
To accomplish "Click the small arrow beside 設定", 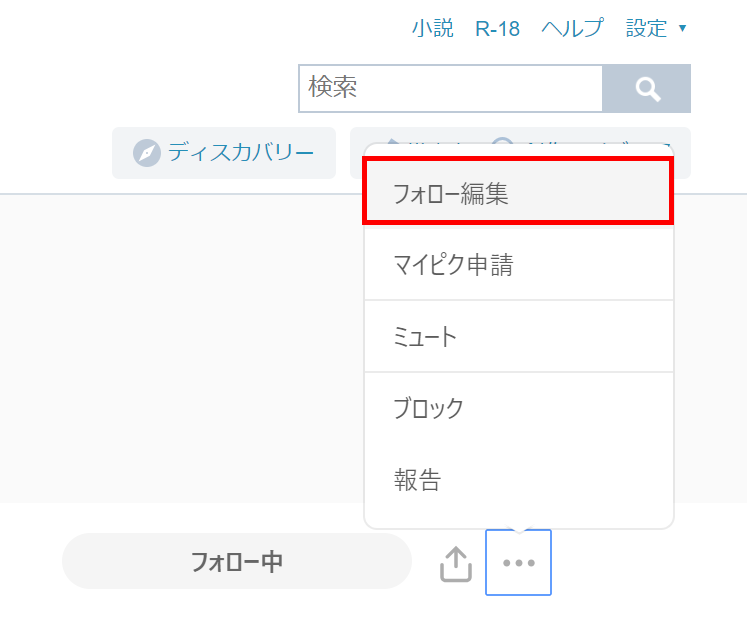I will point(682,28).
